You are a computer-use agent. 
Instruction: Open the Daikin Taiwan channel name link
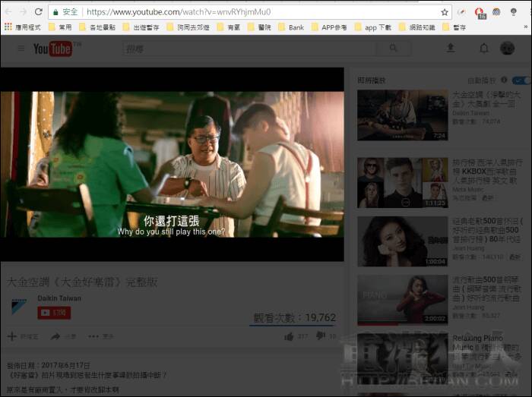pyautogui.click(x=59, y=298)
